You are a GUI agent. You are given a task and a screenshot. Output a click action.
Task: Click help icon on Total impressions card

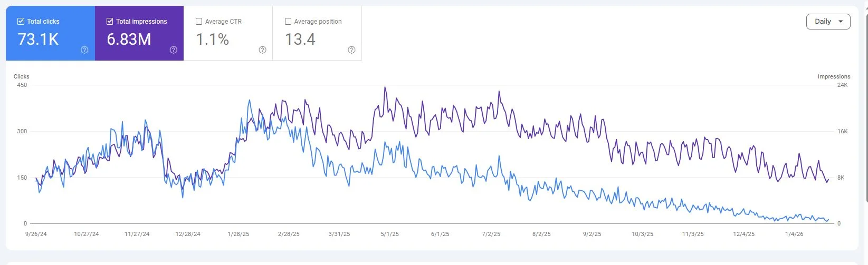pos(174,50)
